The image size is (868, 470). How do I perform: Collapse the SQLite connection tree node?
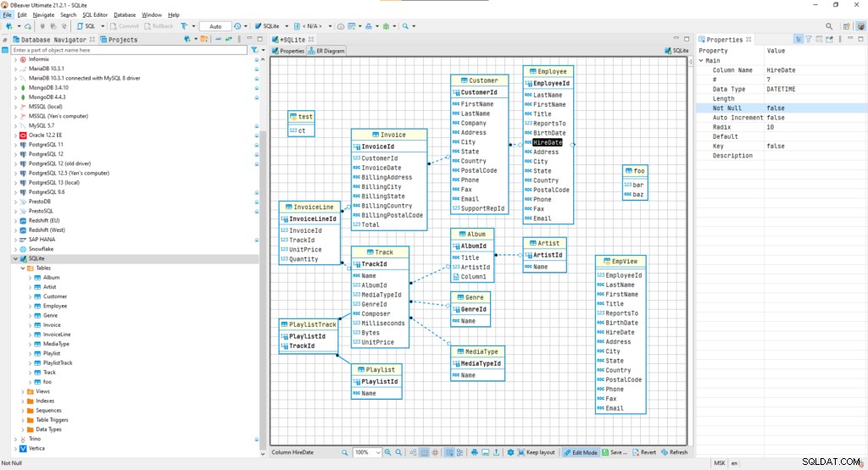click(15, 259)
